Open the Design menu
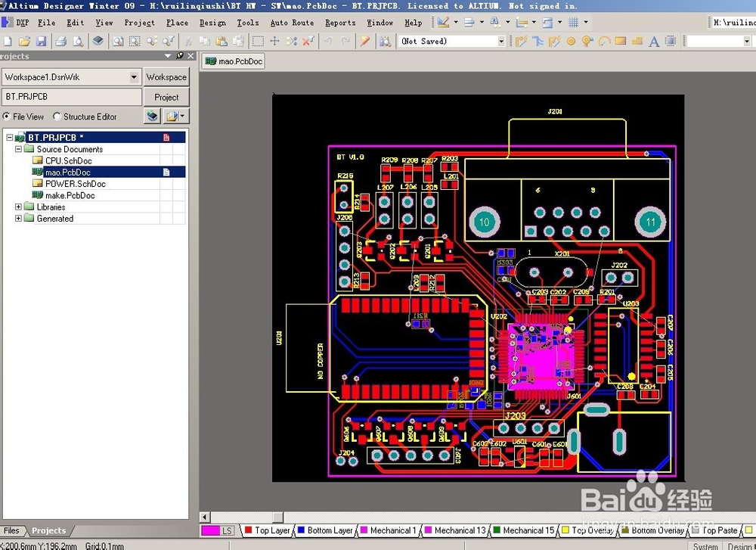This screenshot has height=550, width=756. click(212, 23)
